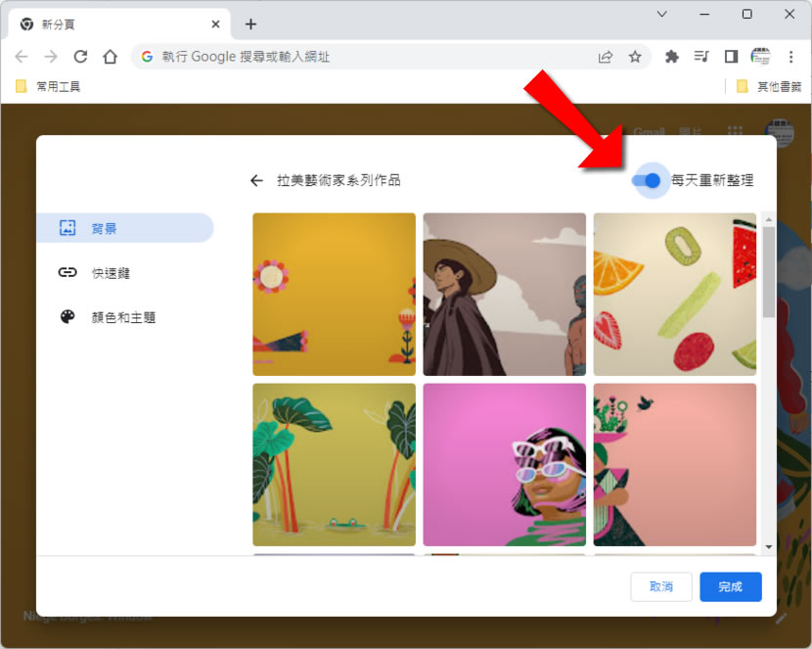Viewport: 812px width, 649px height.
Task: Go to the home page icon
Action: (110, 57)
